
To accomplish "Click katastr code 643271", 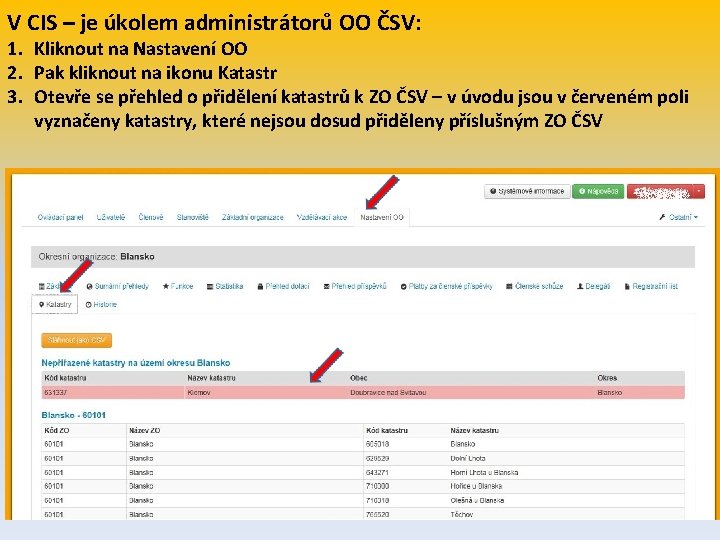I will (377, 472).
